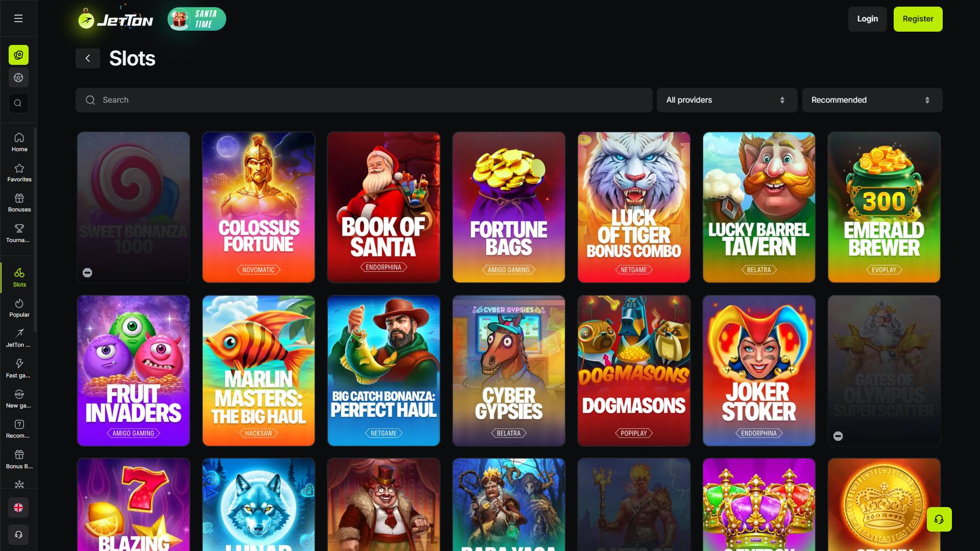Open the Santa Time promo badge
The image size is (980, 551).
tap(197, 19)
